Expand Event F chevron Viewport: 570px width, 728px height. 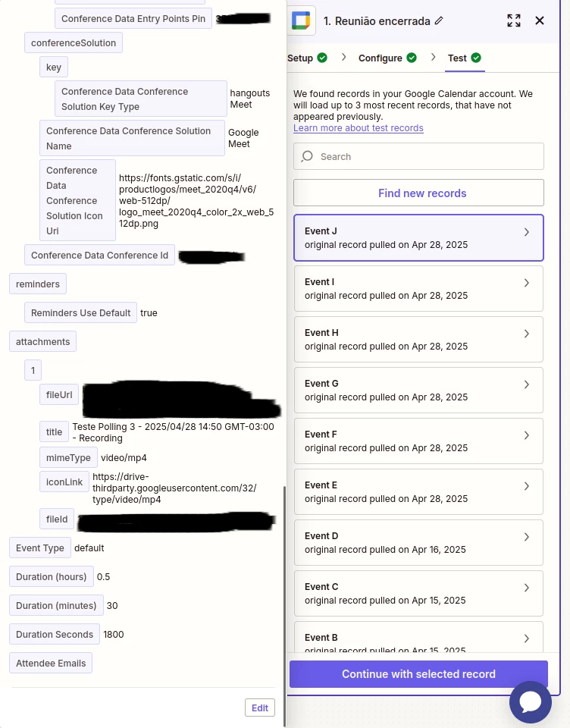(526, 435)
